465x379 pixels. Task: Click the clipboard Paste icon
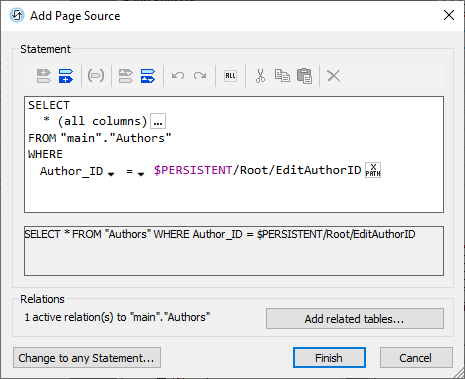304,76
